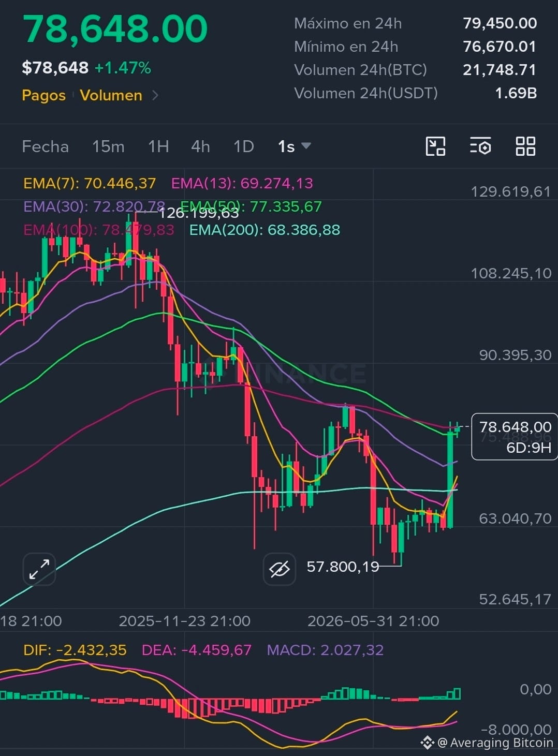Click the 2026-05-31 21:00 date label

[x=373, y=621]
